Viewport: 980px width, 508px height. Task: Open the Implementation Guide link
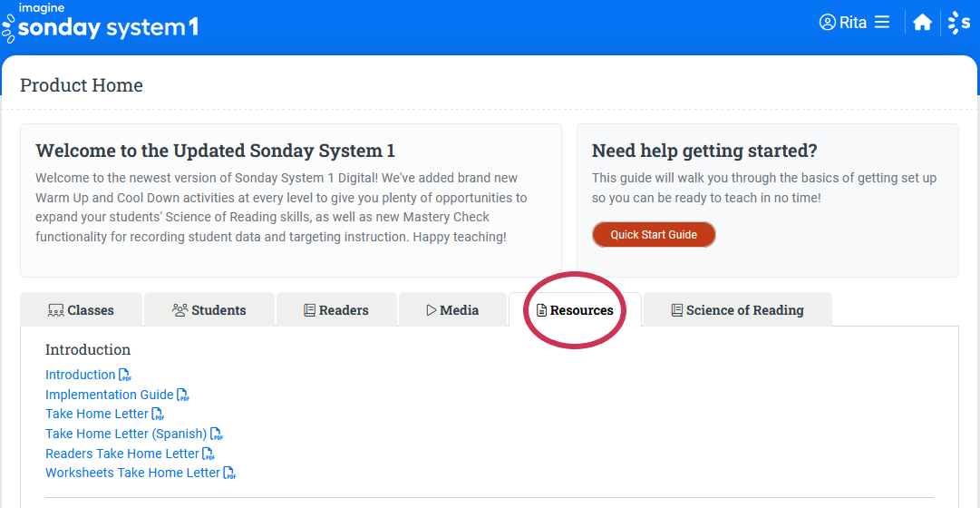109,395
